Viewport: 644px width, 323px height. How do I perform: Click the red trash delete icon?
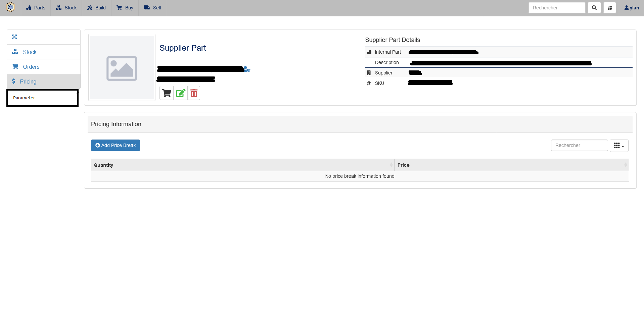pos(194,93)
